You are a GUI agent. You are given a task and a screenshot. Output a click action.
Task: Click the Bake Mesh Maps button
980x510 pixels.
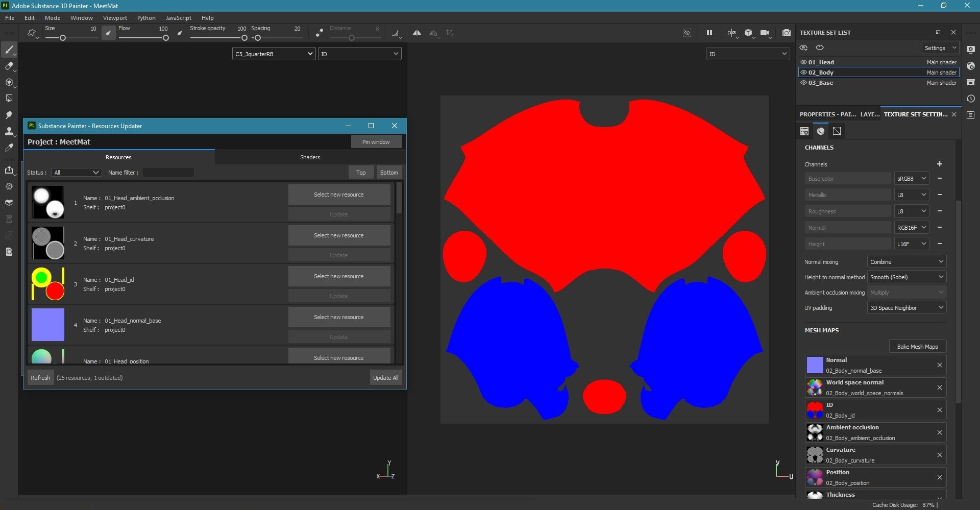917,347
